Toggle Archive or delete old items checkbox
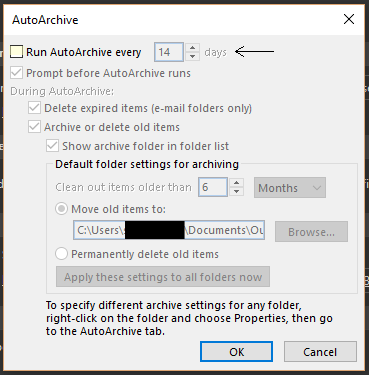 pyautogui.click(x=34, y=127)
